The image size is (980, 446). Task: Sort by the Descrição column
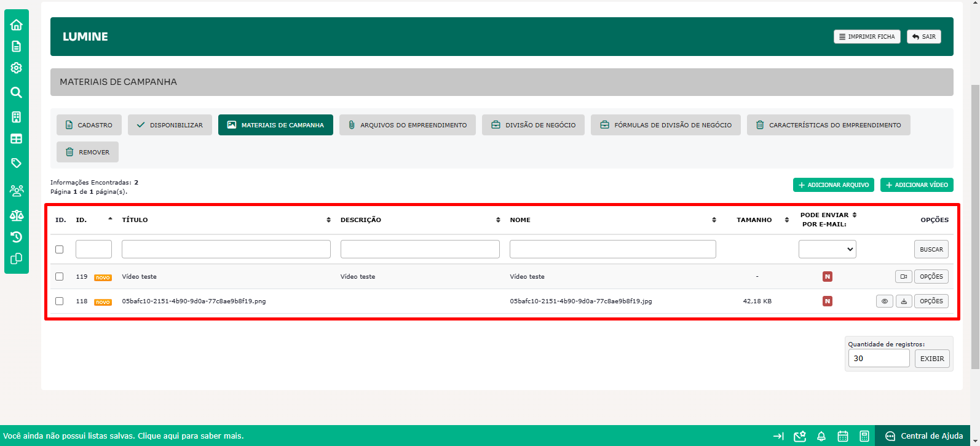(498, 220)
